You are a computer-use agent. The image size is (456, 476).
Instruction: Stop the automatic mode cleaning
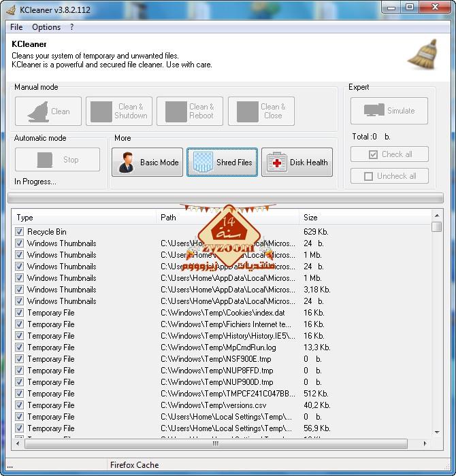pos(57,160)
